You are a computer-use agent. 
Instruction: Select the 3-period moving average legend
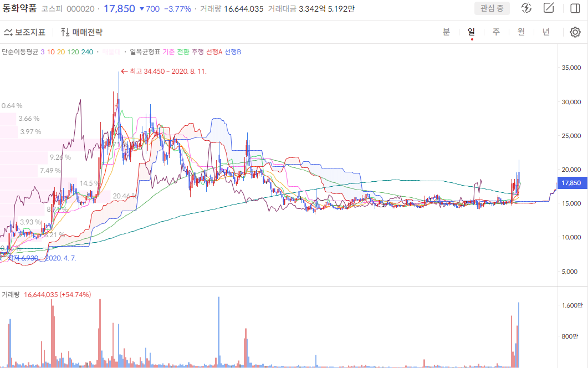(43, 52)
